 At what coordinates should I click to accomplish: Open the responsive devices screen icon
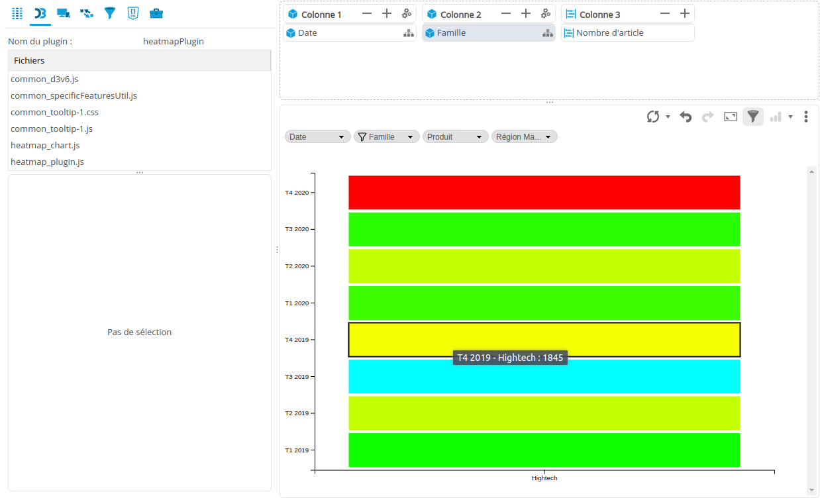click(x=64, y=13)
